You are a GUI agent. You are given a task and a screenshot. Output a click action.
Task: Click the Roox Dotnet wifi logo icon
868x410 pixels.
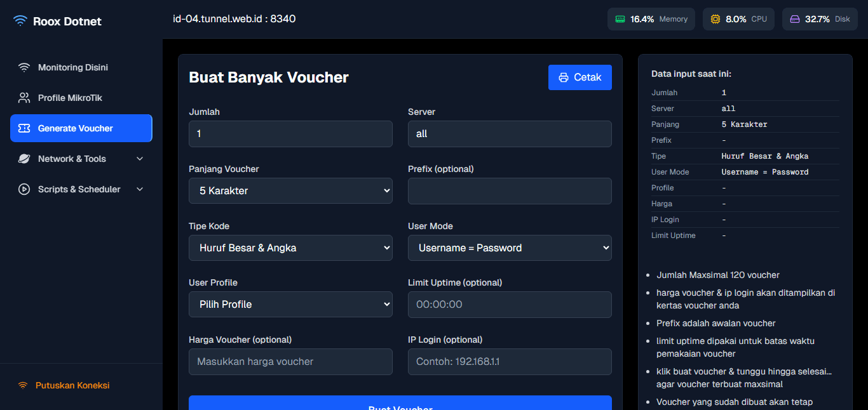(20, 21)
